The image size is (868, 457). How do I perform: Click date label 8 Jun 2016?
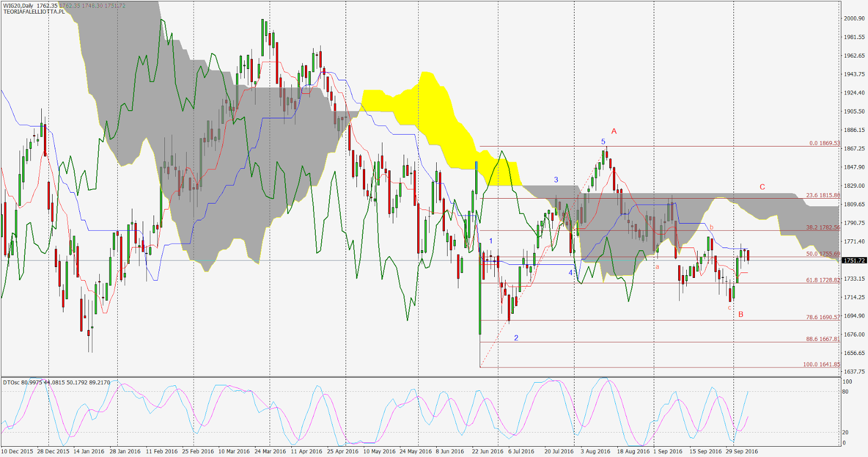coord(450,451)
